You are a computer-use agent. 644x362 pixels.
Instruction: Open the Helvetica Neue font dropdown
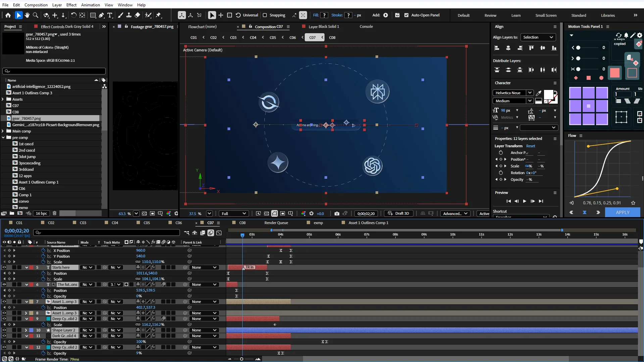coord(513,93)
